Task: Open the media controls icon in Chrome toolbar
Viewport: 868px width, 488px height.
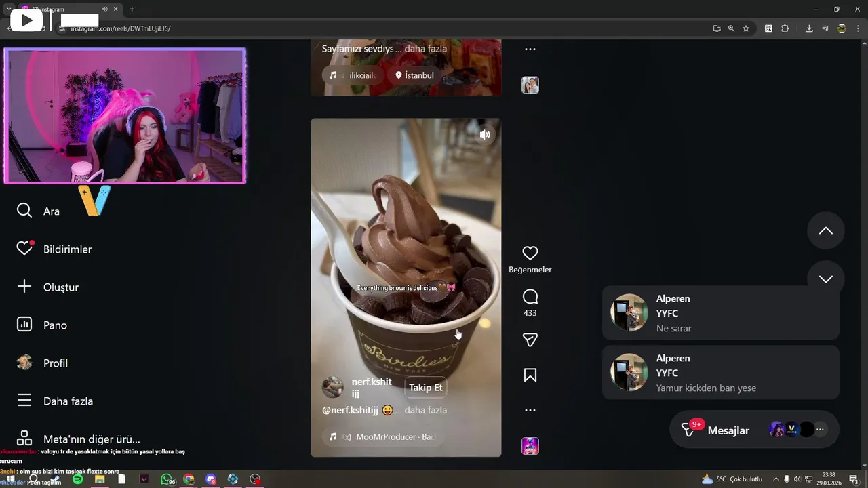Action: pyautogui.click(x=825, y=28)
